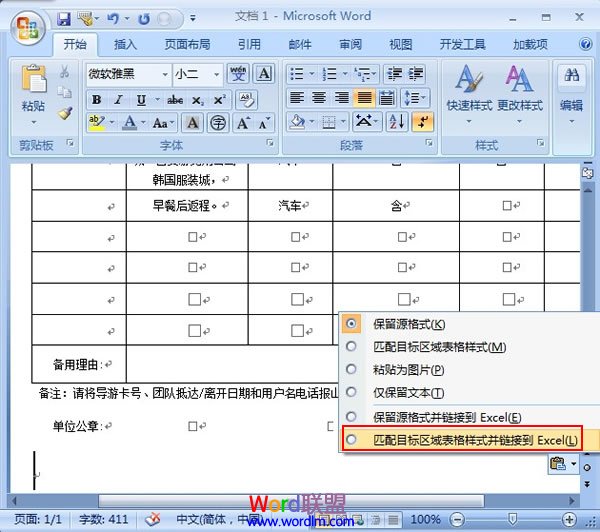Click the Clear Formatting eraser icon
The height and width of the screenshot is (532, 600).
246,100
